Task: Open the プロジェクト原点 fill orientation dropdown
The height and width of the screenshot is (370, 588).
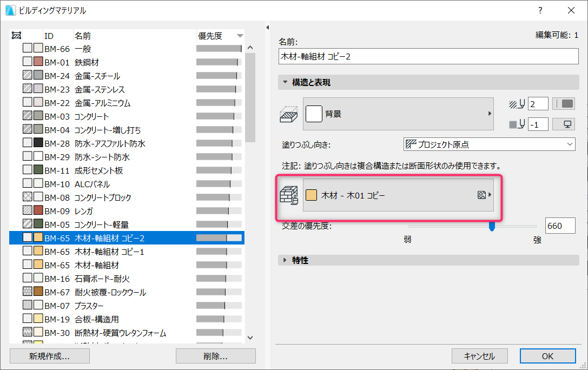Action: (490, 144)
